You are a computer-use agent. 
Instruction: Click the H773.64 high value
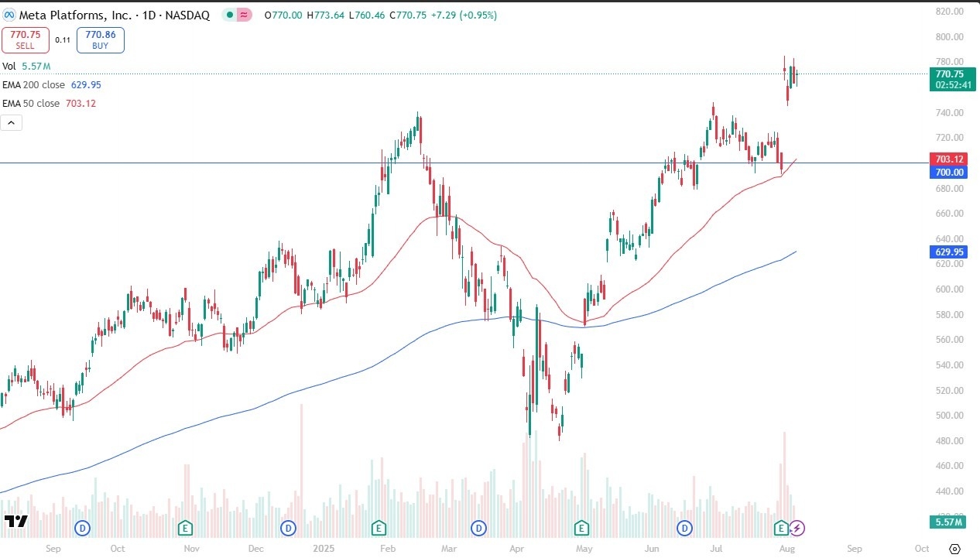pyautogui.click(x=327, y=15)
